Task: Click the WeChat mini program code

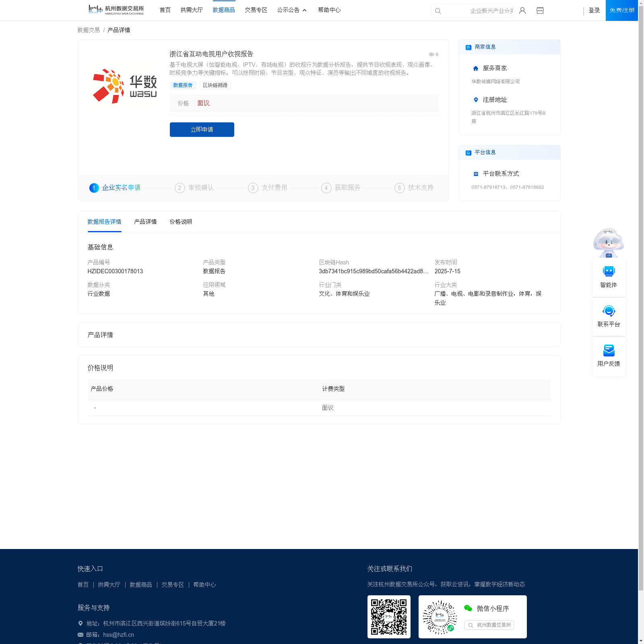Action: (440, 617)
